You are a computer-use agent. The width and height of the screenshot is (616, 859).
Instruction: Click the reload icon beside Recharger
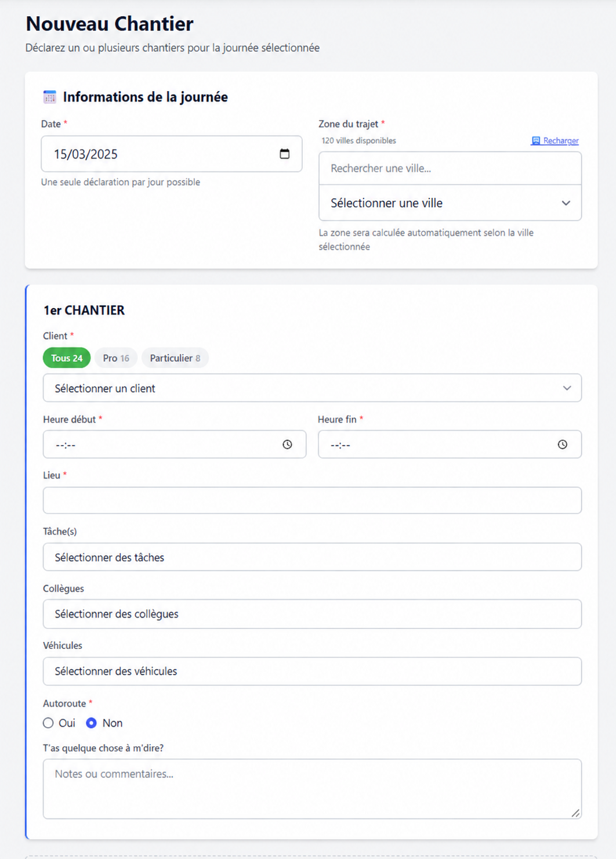coord(536,140)
